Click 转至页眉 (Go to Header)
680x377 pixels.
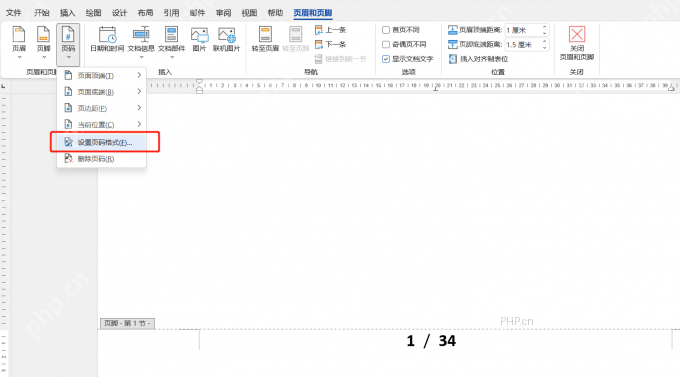coord(265,39)
